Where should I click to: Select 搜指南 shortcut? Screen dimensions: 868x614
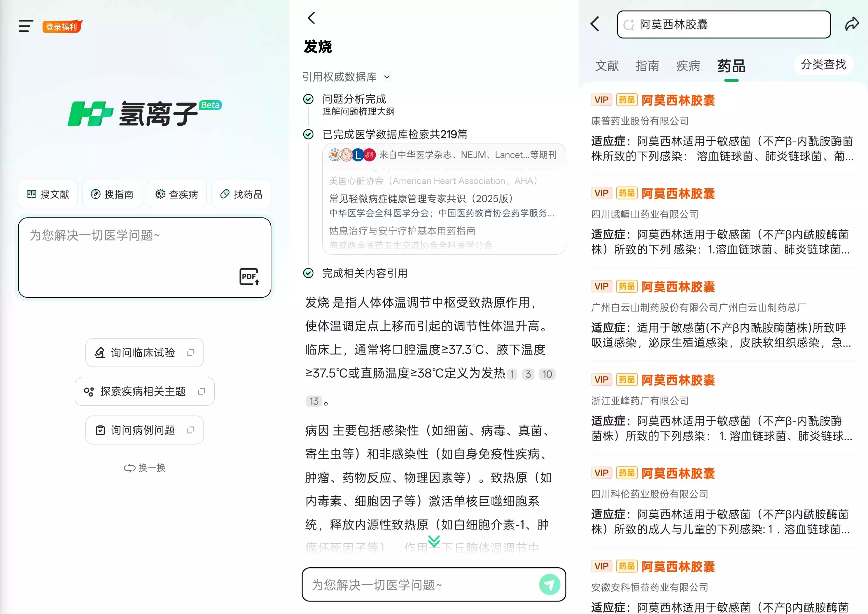coord(112,194)
